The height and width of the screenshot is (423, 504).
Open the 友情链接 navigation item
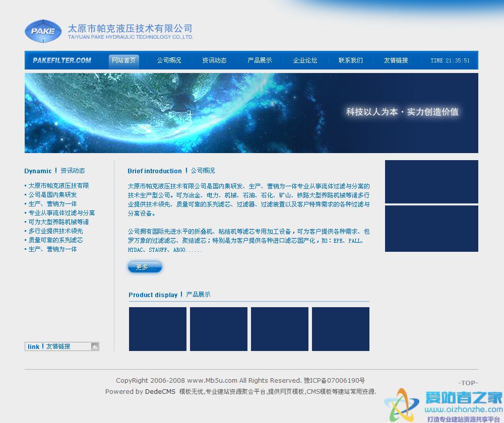[396, 60]
